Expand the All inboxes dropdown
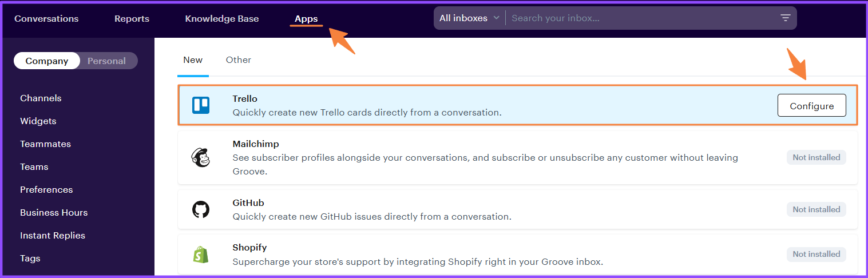The height and width of the screenshot is (278, 868). [x=469, y=18]
